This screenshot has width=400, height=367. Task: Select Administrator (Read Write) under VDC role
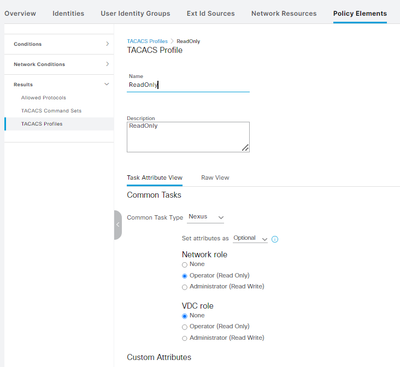pyautogui.click(x=184, y=338)
